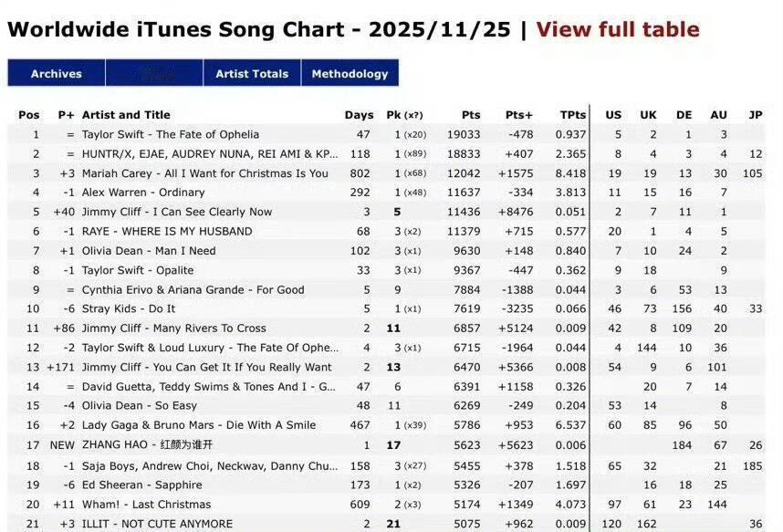The width and height of the screenshot is (783, 532).
Task: Switch to the Artist Totals tab
Action: [252, 74]
